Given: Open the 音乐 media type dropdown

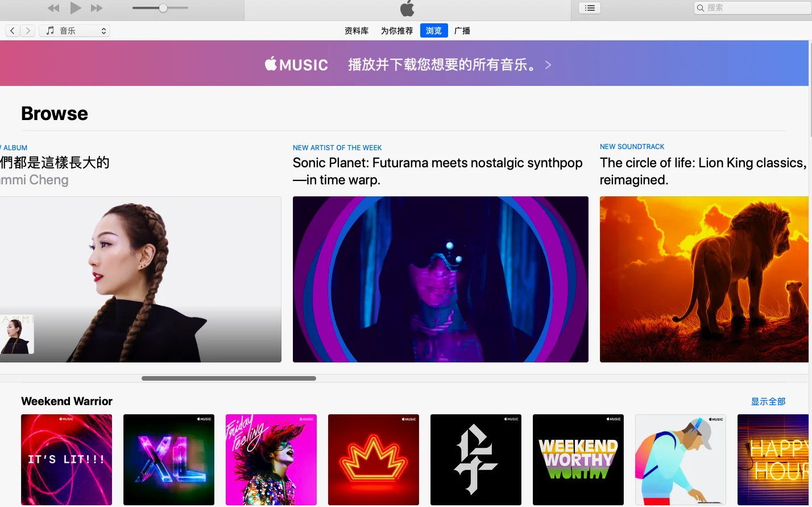Looking at the screenshot, I should (74, 31).
